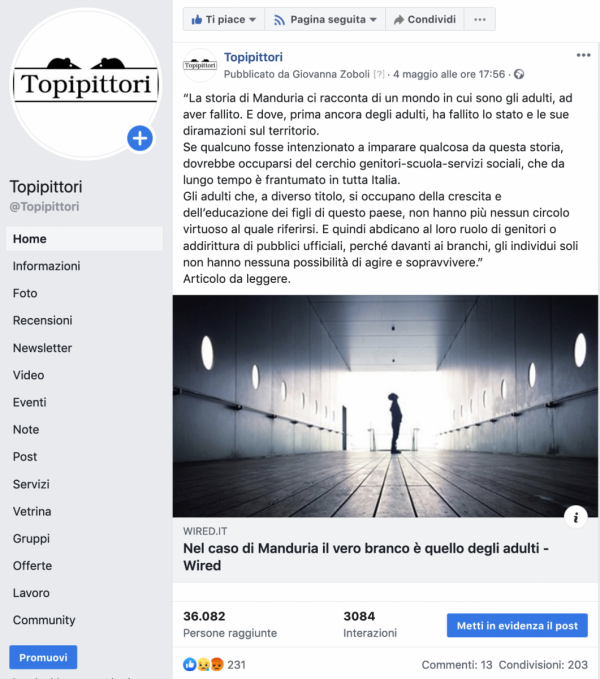This screenshot has height=679, width=600.
Task: Click the blue plus icon on profile picture
Action: [x=140, y=139]
